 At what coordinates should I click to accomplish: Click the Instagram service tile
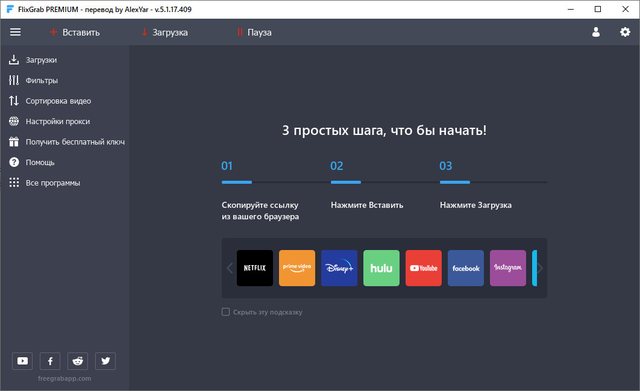508,268
